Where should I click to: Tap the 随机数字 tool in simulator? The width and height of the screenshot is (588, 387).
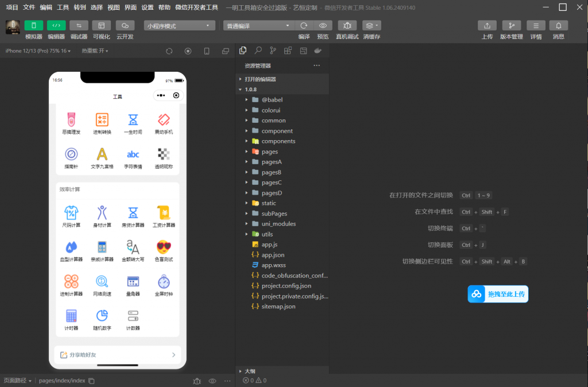pyautogui.click(x=102, y=319)
